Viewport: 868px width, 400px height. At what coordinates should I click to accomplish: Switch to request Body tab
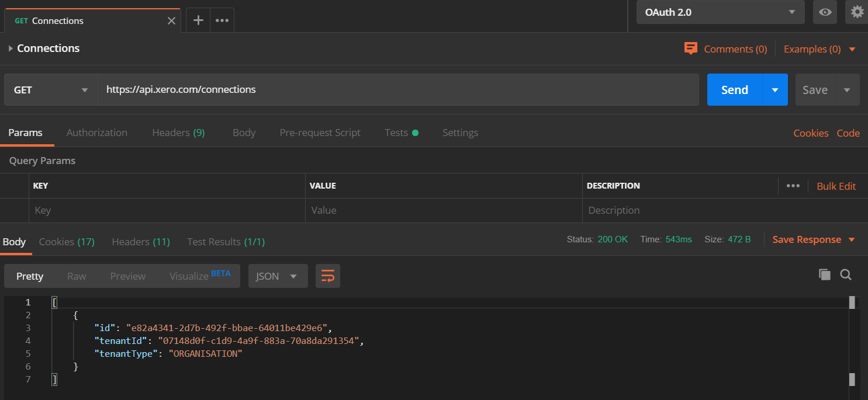point(244,133)
